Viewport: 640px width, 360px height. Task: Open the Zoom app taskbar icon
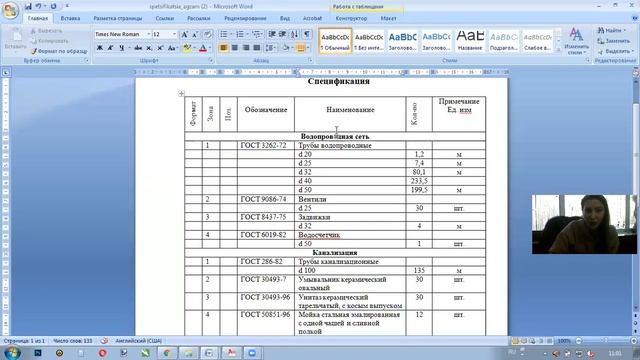tap(252, 353)
